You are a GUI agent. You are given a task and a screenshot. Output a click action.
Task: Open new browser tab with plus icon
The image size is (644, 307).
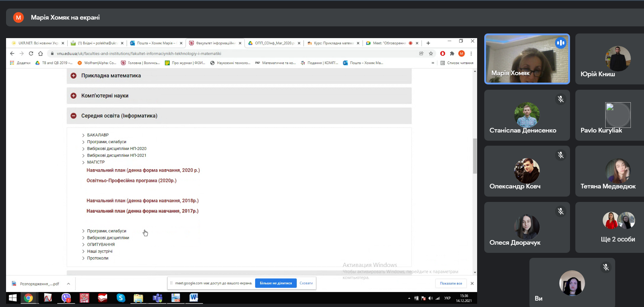(x=428, y=43)
